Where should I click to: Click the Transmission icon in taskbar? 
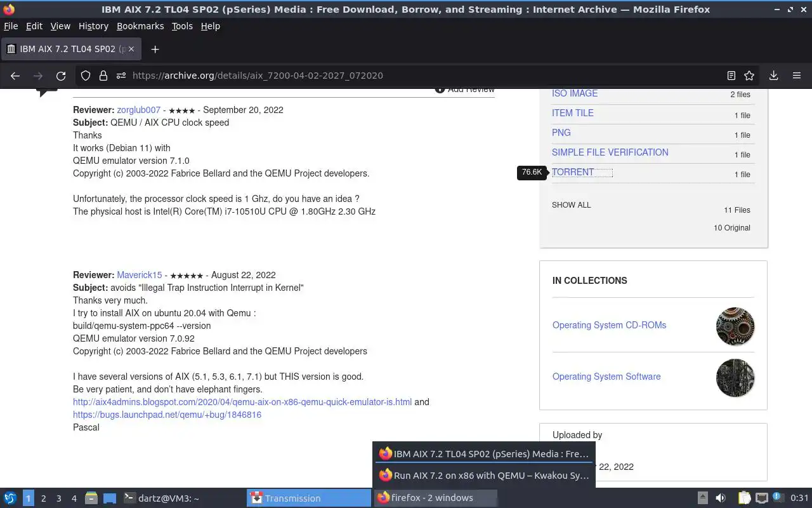(x=256, y=498)
